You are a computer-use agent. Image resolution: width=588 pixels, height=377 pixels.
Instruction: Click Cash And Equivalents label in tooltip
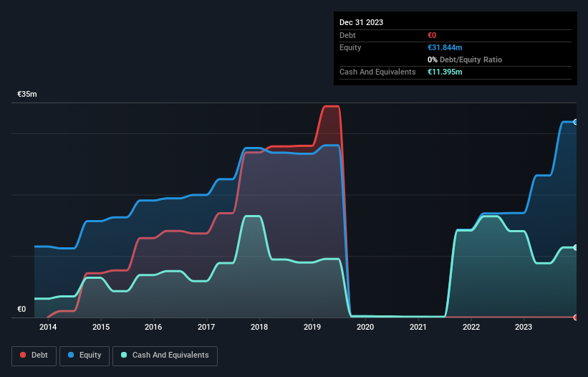pos(377,72)
